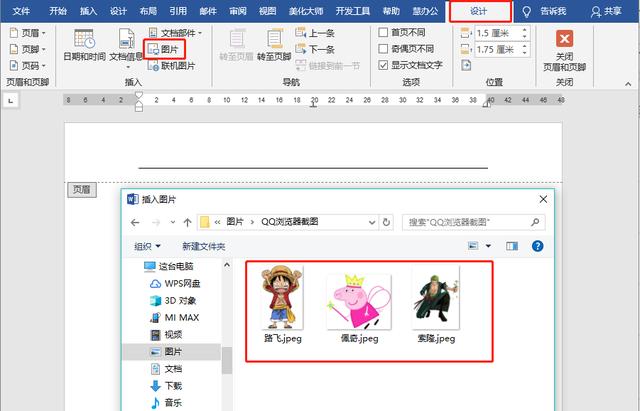Open the 插入 tab
This screenshot has width=640, height=411.
tap(88, 11)
